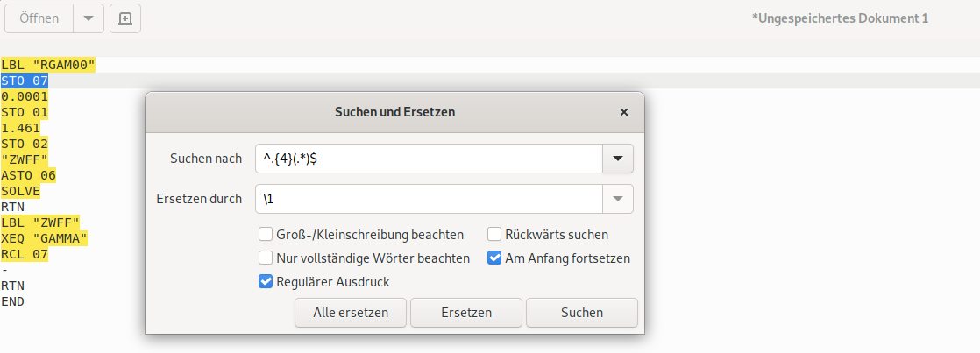Click the Suchen button
980x353 pixels.
click(x=582, y=313)
